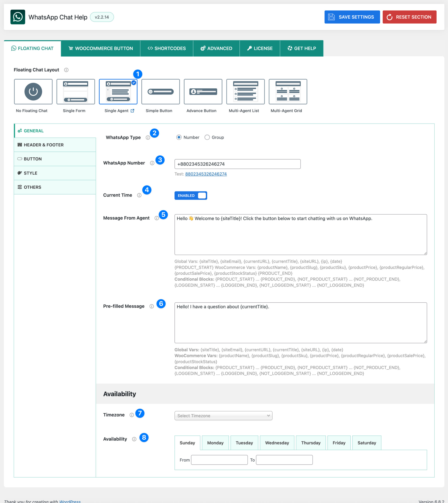448x503 pixels.
Task: Click the Save Settings button
Action: [352, 17]
